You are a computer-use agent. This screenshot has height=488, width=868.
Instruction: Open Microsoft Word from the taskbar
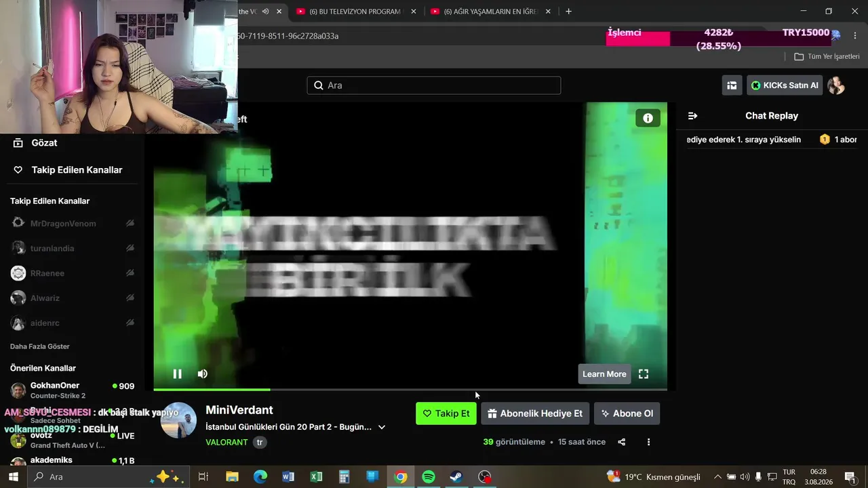(x=288, y=477)
